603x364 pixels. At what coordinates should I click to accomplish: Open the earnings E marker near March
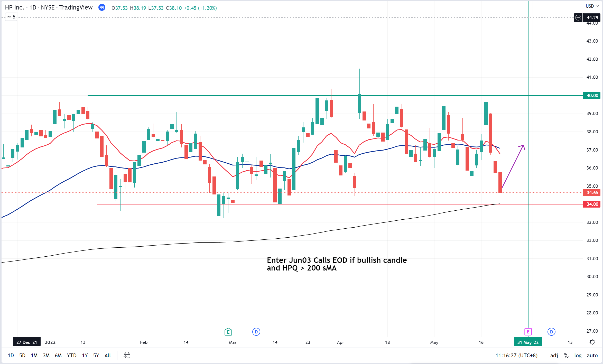point(228,332)
